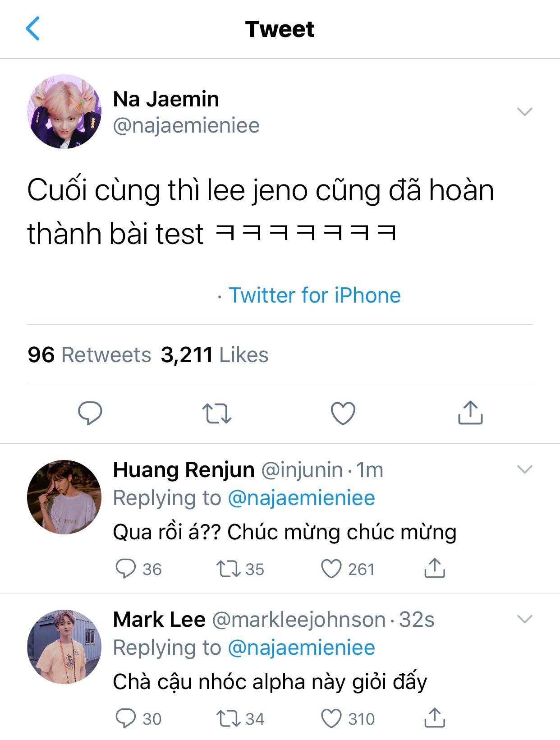Like Mark Lee's reply

tap(348, 719)
